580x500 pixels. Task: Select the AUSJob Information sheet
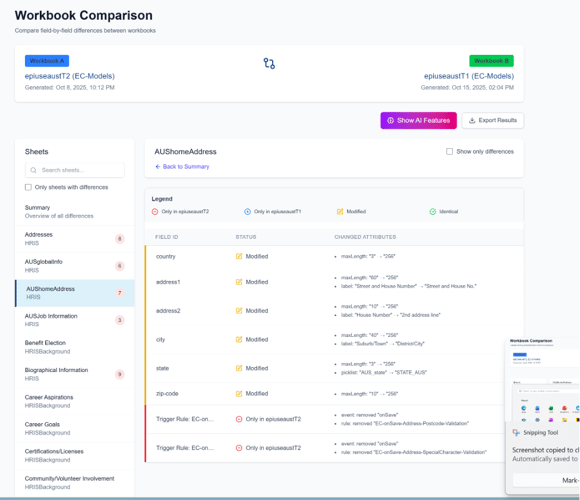tap(75, 320)
